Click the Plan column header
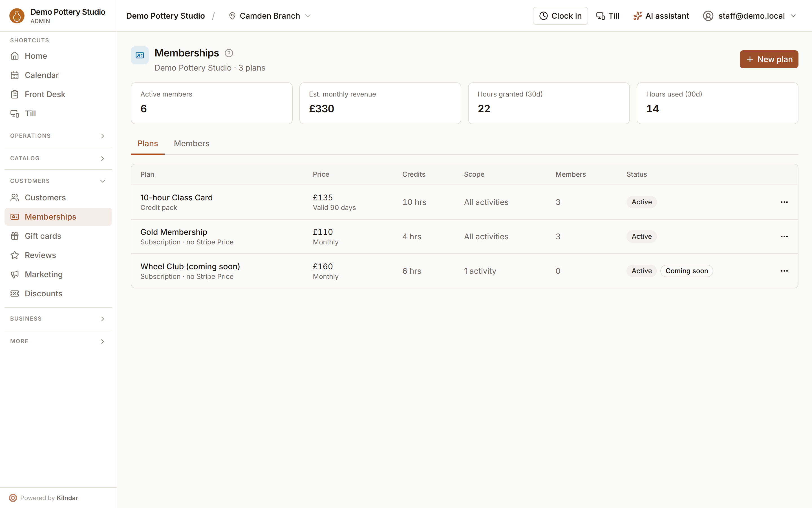The height and width of the screenshot is (508, 812). click(x=147, y=174)
